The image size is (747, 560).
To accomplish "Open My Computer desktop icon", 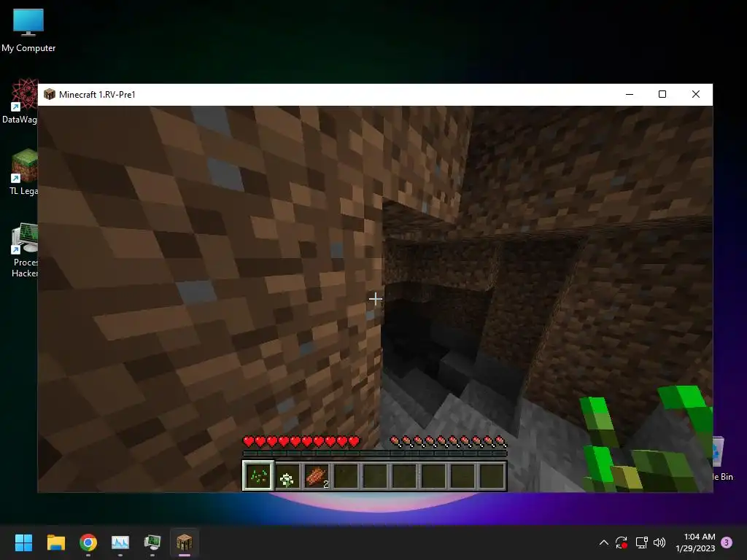I will tap(28, 31).
